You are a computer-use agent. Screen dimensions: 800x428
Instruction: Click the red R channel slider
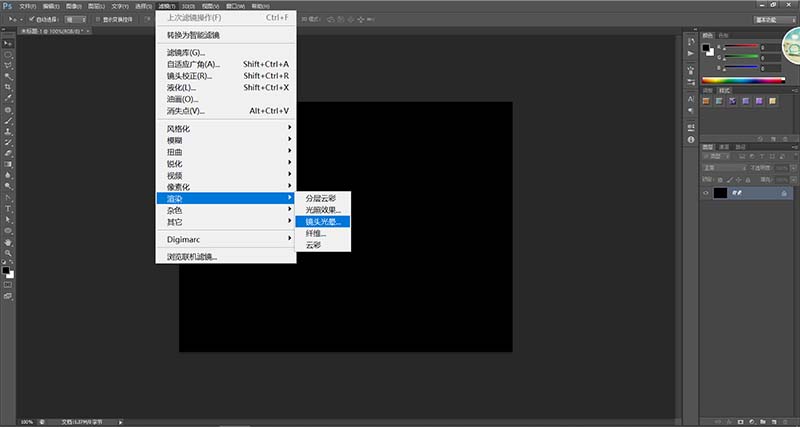coord(741,47)
